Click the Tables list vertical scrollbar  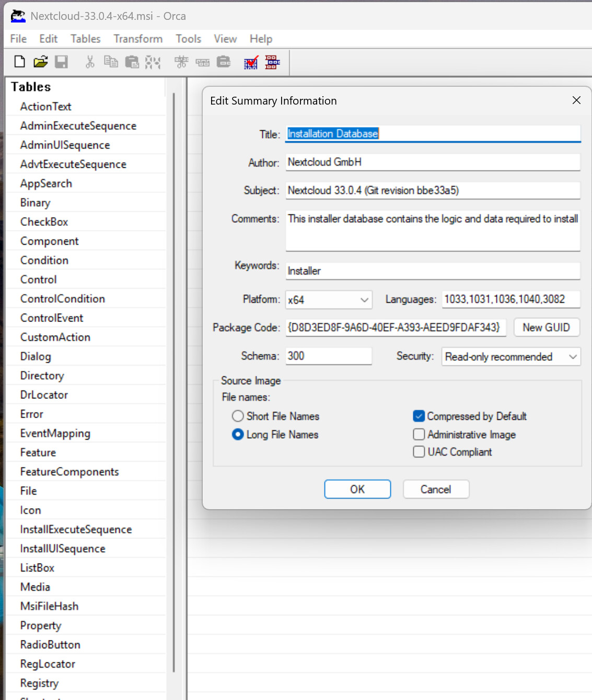click(173, 382)
